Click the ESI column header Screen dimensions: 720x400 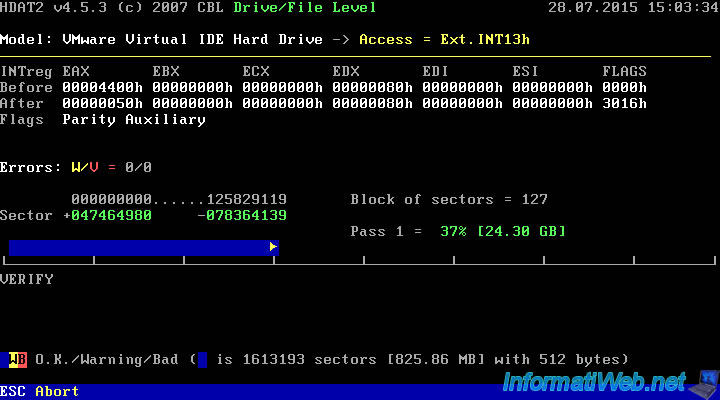click(x=525, y=72)
